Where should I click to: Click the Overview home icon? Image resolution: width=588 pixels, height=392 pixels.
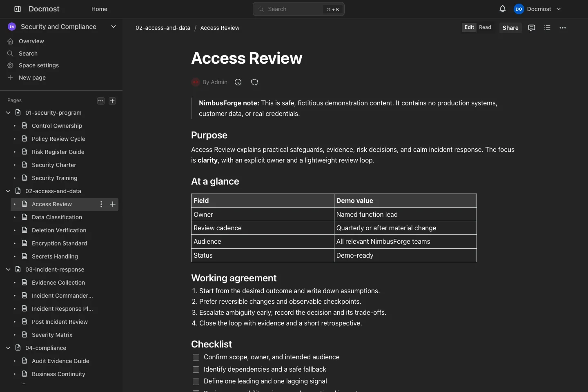(x=10, y=41)
